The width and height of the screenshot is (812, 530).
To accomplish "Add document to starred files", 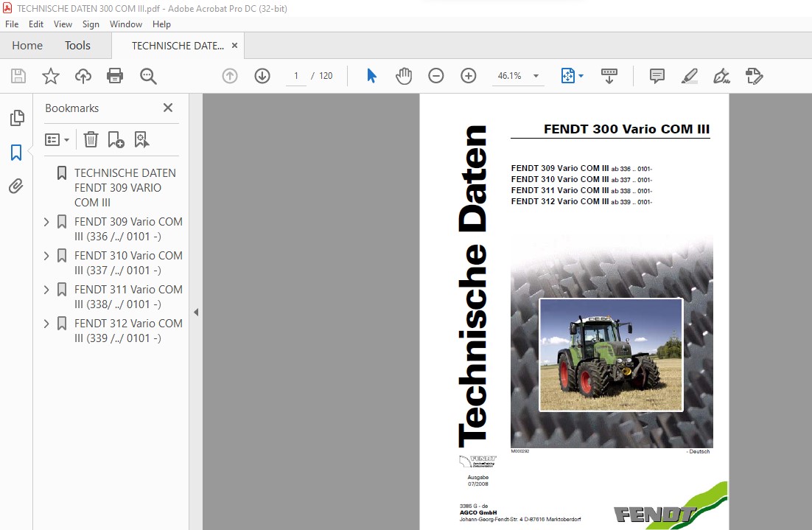I will [x=51, y=76].
